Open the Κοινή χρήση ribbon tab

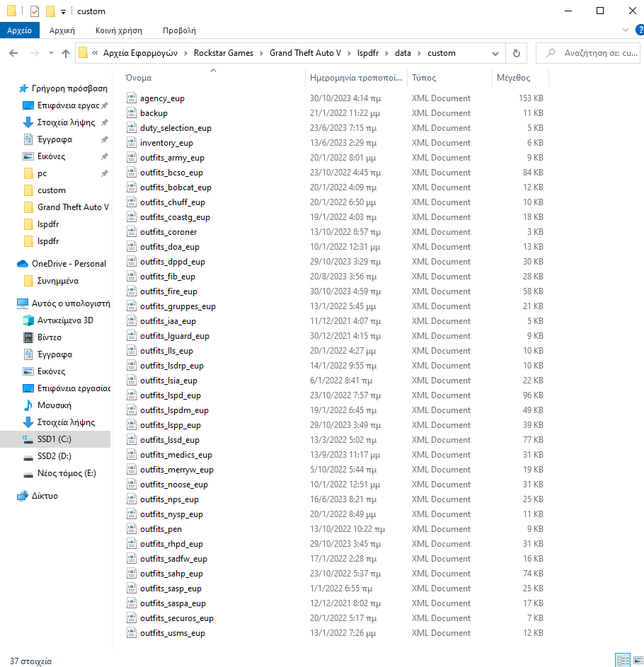(119, 30)
